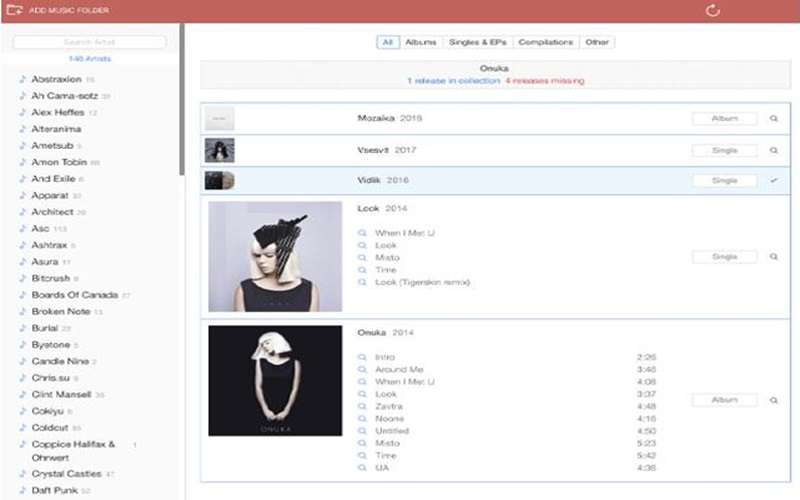Click search icon next to Look (Tigerskin remix)
The height and width of the screenshot is (500, 800).
tap(362, 282)
